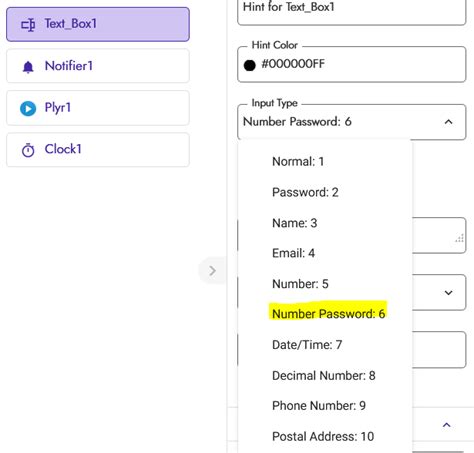This screenshot has height=453, width=474.
Task: Select the Notifier1 component
Action: point(98,66)
